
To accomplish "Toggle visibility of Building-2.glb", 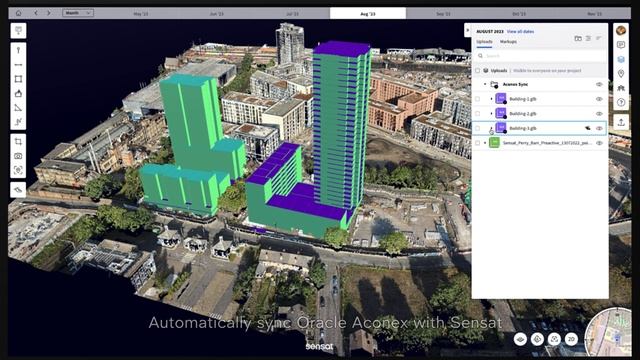I will pyautogui.click(x=599, y=113).
